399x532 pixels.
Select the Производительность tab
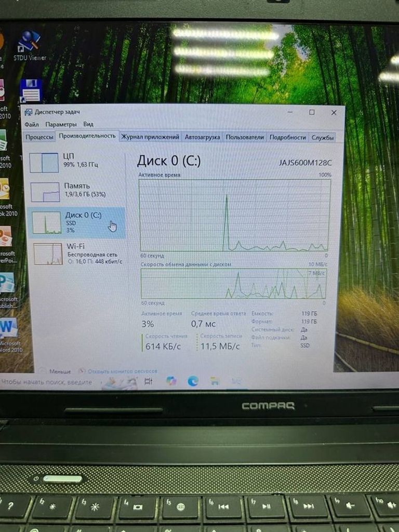[87, 136]
